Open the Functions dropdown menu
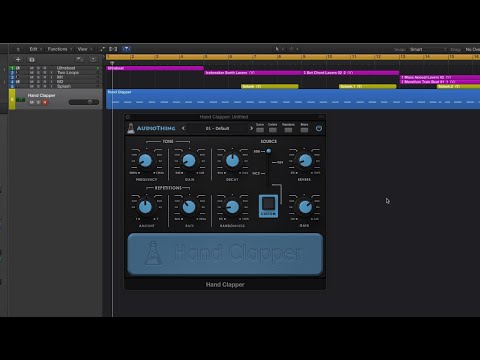 pyautogui.click(x=59, y=49)
